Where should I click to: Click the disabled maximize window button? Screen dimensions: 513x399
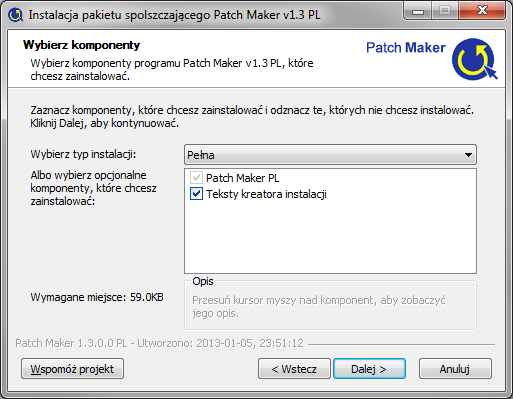pyautogui.click(x=445, y=11)
